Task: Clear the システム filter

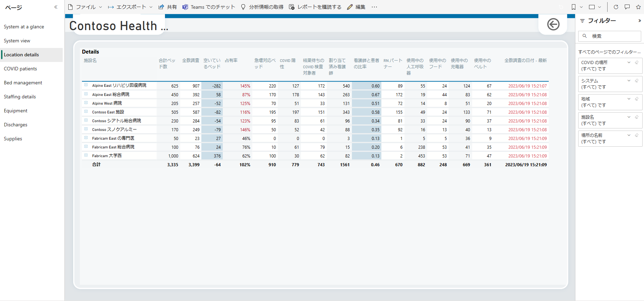Action: click(x=637, y=80)
